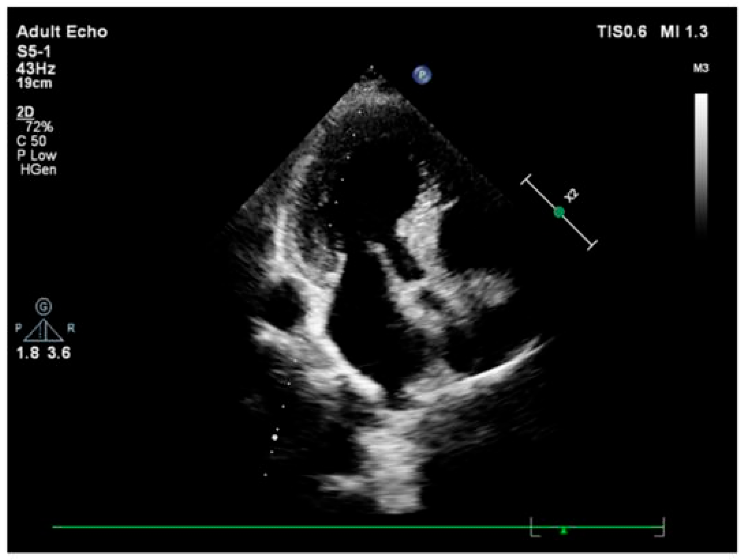The height and width of the screenshot is (560, 744).
Task: Click the 19cm depth setting
Action: [x=34, y=83]
